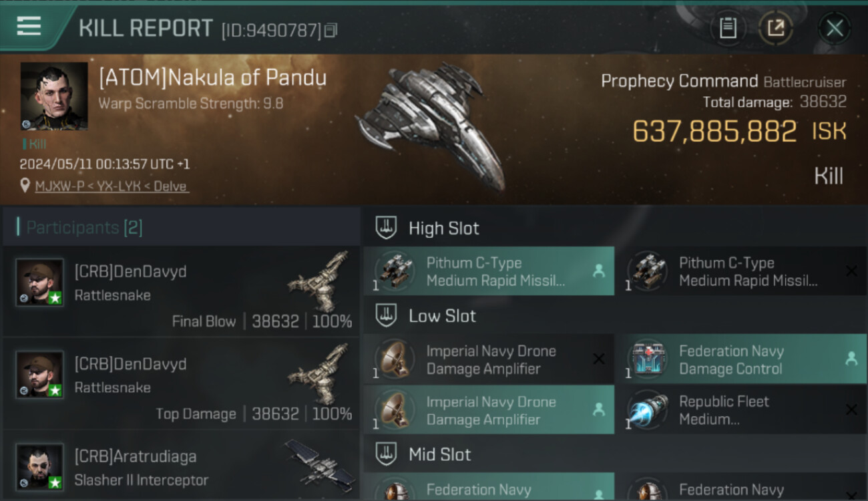868x501 pixels.
Task: Open the hamburger menu
Action: [x=29, y=26]
